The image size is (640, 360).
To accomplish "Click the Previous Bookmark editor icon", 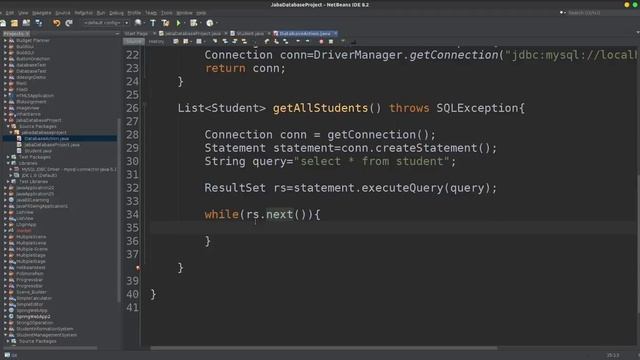I will coord(267,41).
